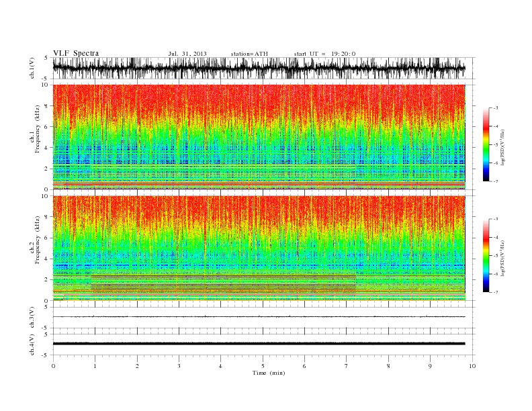This screenshot has width=532, height=411.
Task: Click the time axis tick label "7"
Action: click(347, 366)
